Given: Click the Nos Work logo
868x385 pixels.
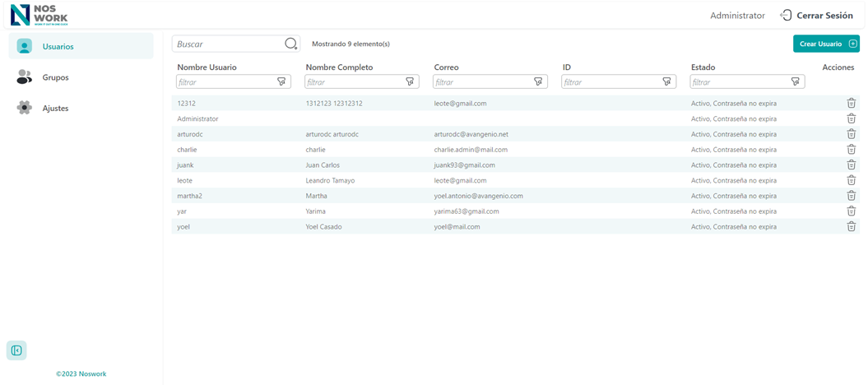Looking at the screenshot, I should (39, 15).
